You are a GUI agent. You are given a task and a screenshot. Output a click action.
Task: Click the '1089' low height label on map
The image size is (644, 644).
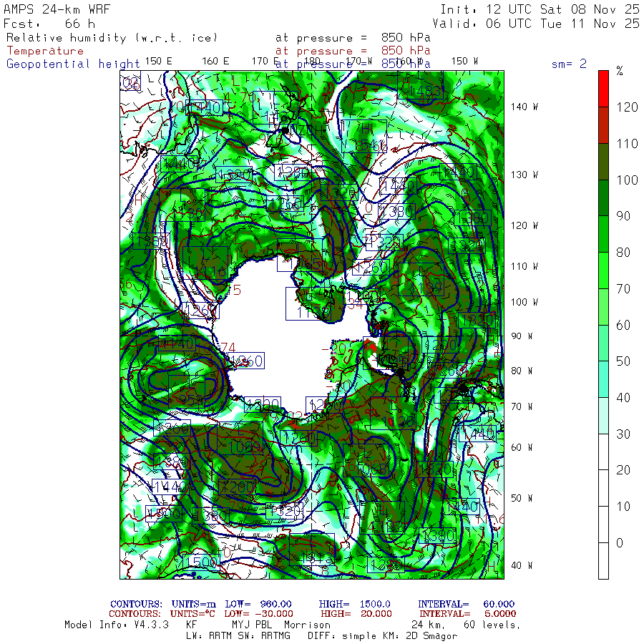(245, 447)
